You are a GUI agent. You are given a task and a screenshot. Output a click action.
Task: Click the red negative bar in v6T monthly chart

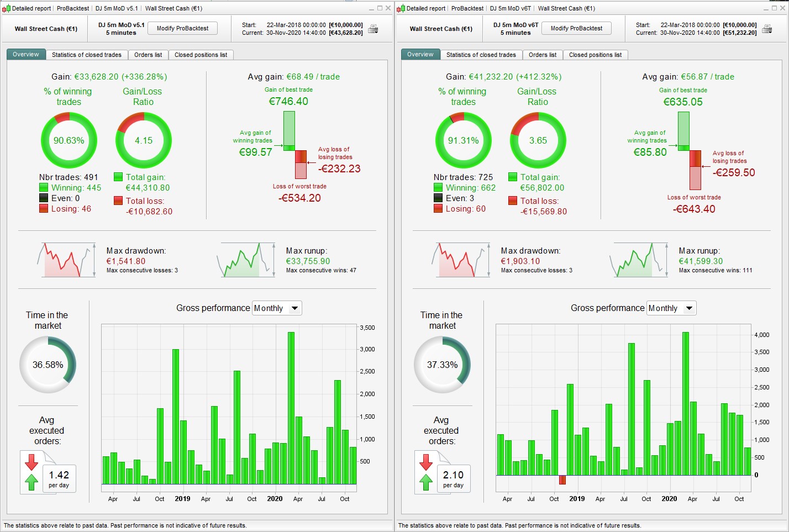tap(562, 480)
